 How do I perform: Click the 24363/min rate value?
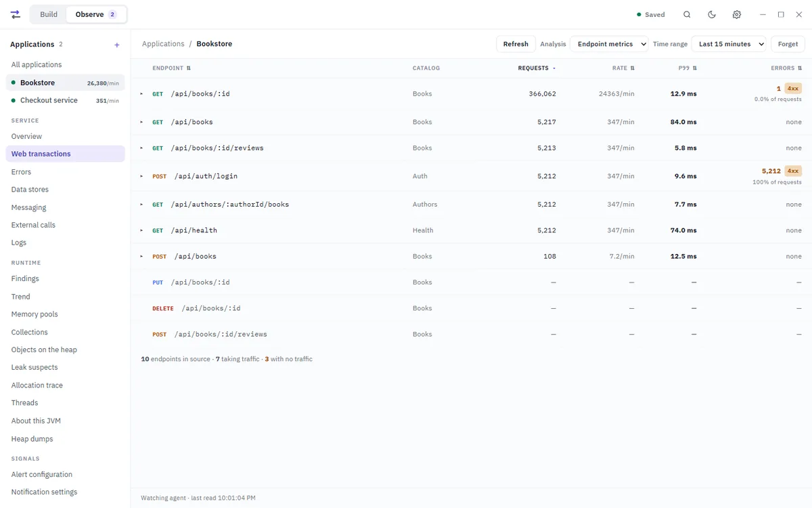point(616,94)
